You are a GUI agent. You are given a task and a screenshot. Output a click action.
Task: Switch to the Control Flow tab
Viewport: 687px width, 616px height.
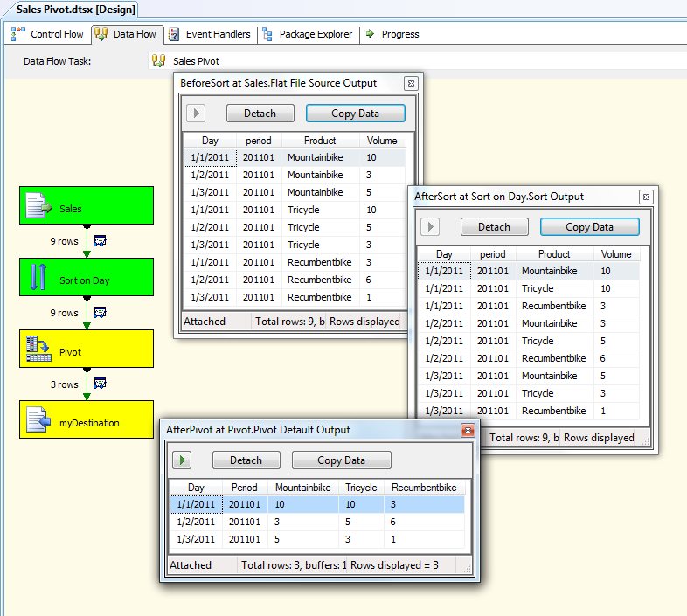coord(47,34)
